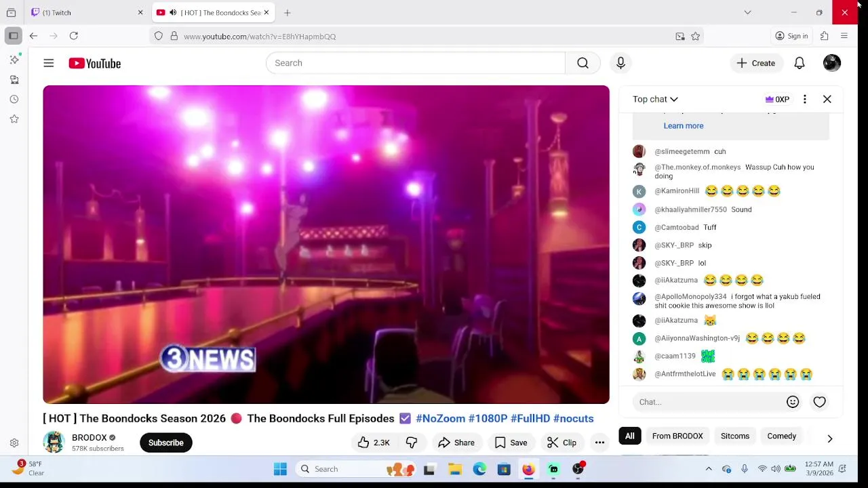The width and height of the screenshot is (868, 488).
Task: Open Firefox View tab list icon
Action: 11,12
